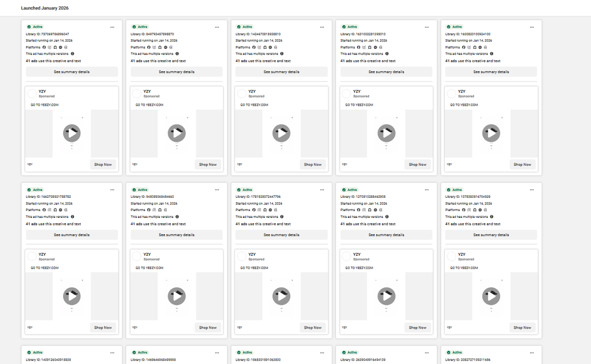
Task: Click Facebook platform icon on ad ID 1662
Action: [x=44, y=210]
